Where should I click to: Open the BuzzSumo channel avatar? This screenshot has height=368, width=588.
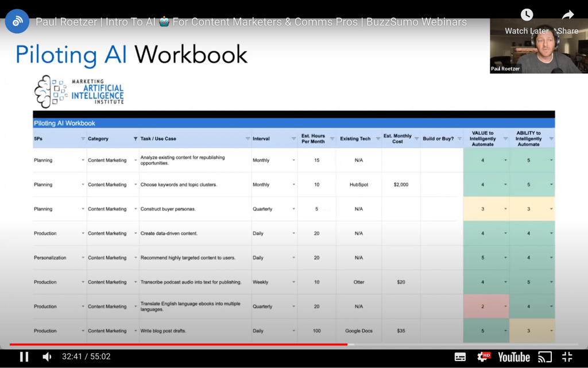(17, 22)
